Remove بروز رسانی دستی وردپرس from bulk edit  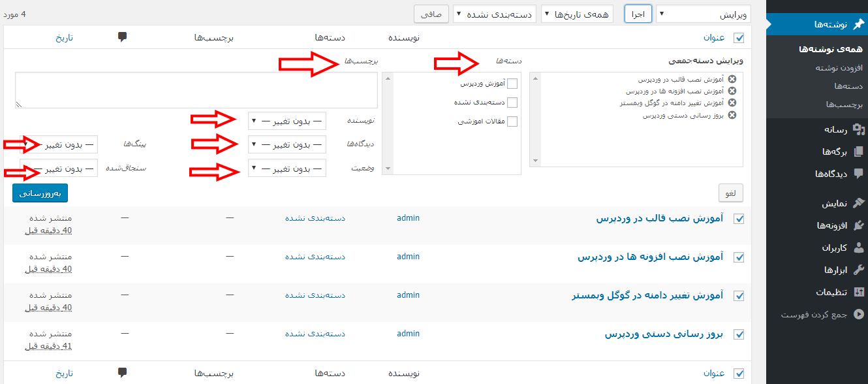coord(732,115)
